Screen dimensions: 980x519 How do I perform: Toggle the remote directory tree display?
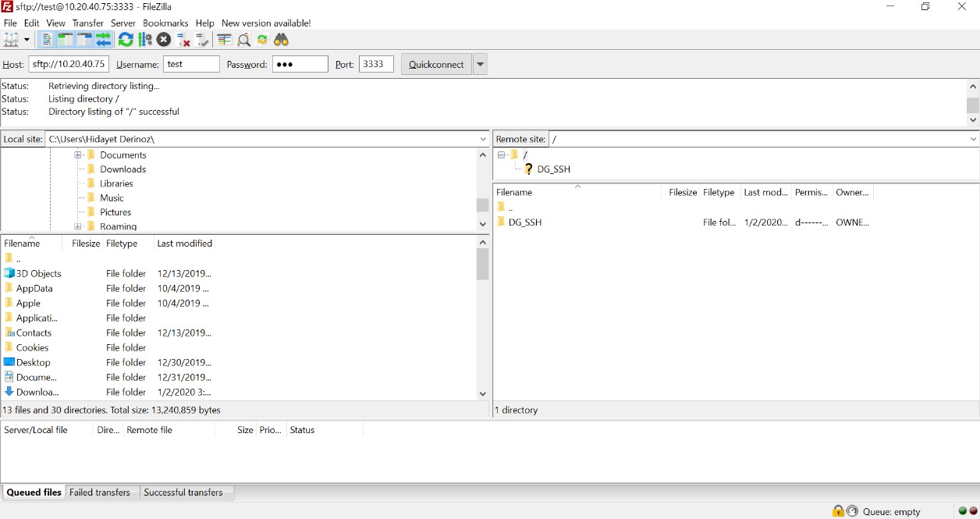(x=84, y=40)
